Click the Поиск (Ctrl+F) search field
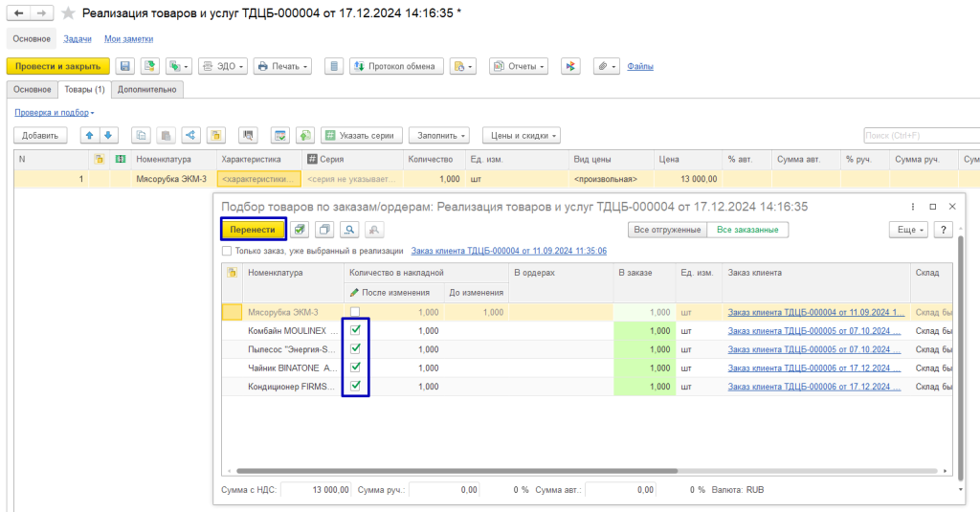 coord(919,135)
